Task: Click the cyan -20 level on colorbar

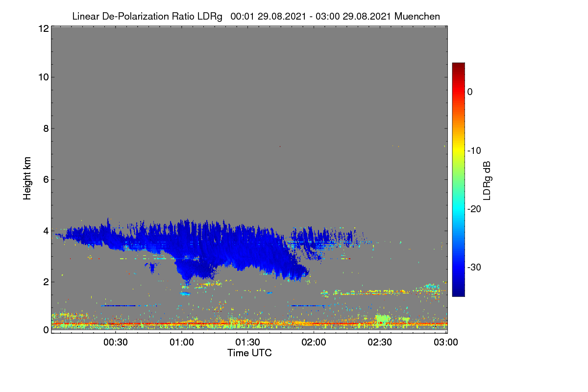Action: click(458, 209)
